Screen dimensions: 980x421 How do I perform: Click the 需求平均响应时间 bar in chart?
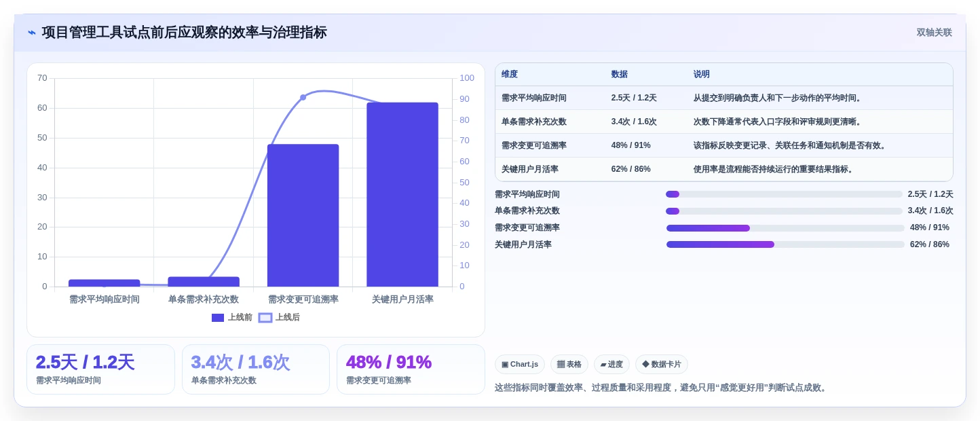tap(104, 283)
